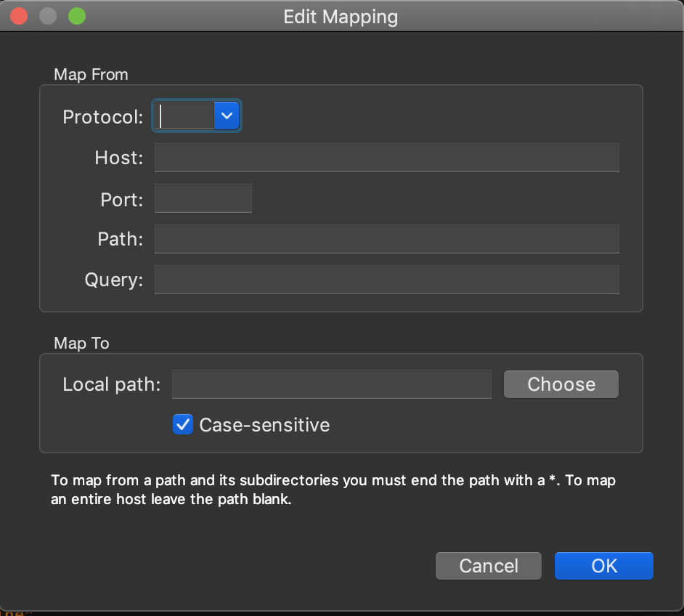The image size is (684, 616).
Task: Click into the Host input field
Action: 386,158
